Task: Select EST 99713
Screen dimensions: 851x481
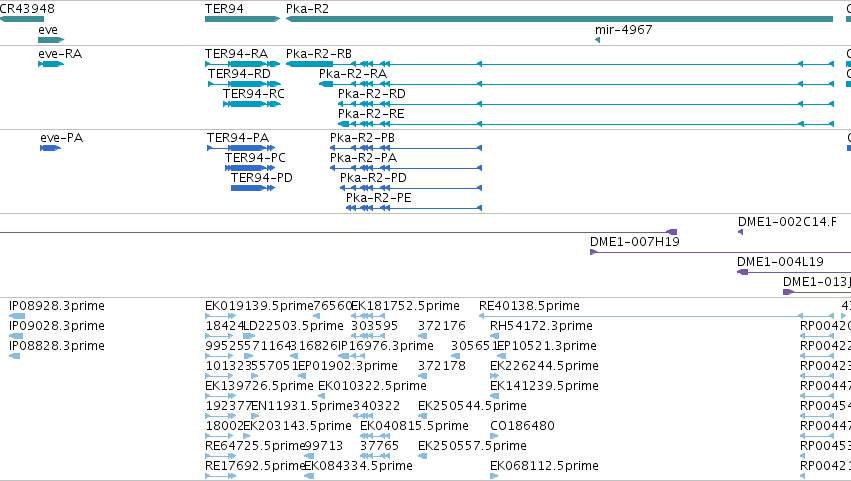Action: tap(323, 446)
